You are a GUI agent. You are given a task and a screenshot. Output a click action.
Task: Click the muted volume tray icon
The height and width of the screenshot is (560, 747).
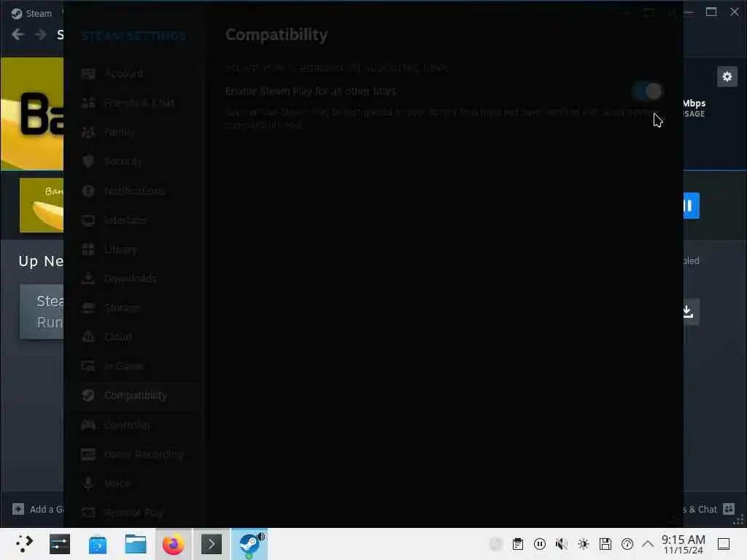click(x=562, y=544)
